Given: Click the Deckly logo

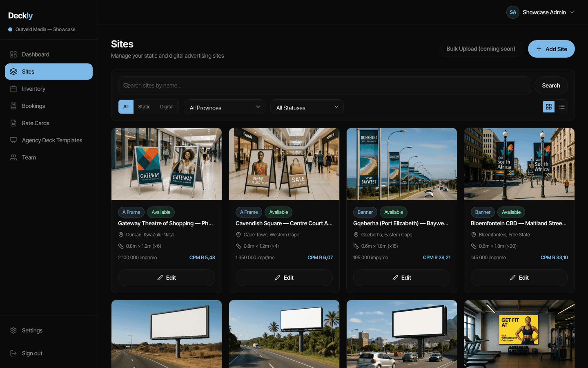Looking at the screenshot, I should click(20, 16).
